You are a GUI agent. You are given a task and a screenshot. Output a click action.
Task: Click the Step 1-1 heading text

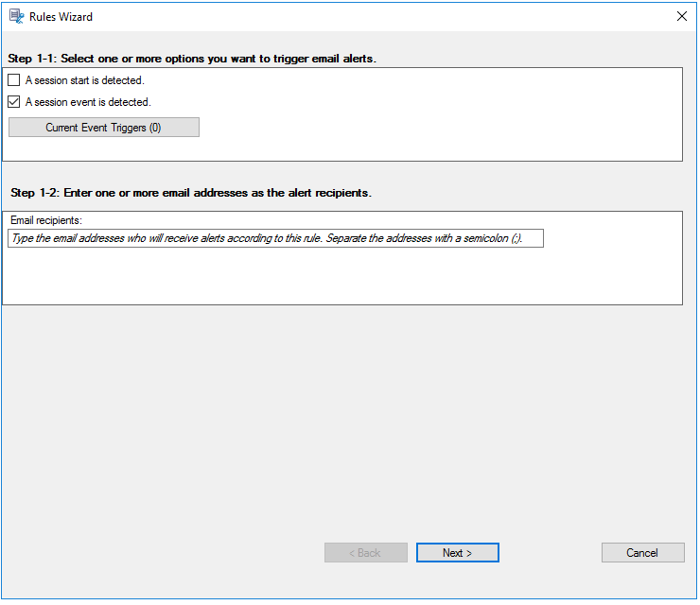(x=193, y=59)
